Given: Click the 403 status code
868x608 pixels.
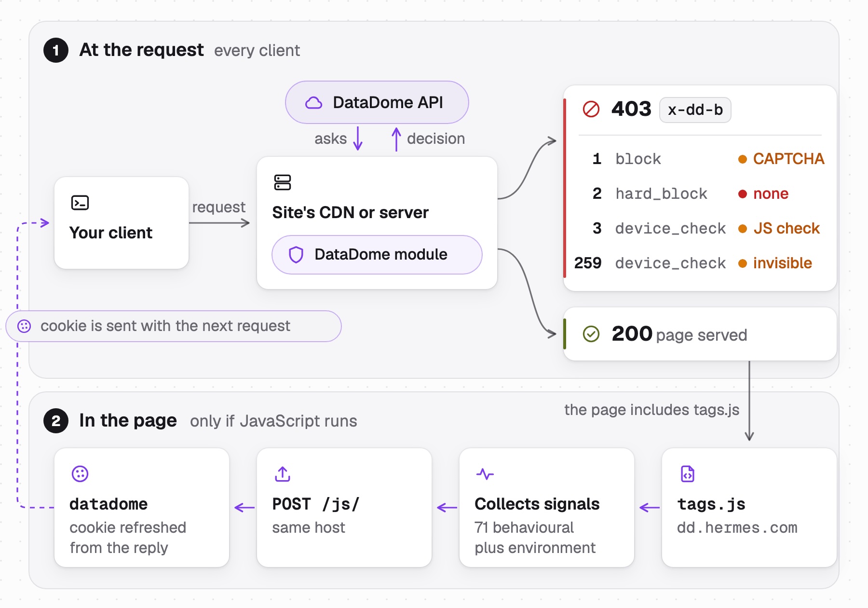Looking at the screenshot, I should pos(631,109).
